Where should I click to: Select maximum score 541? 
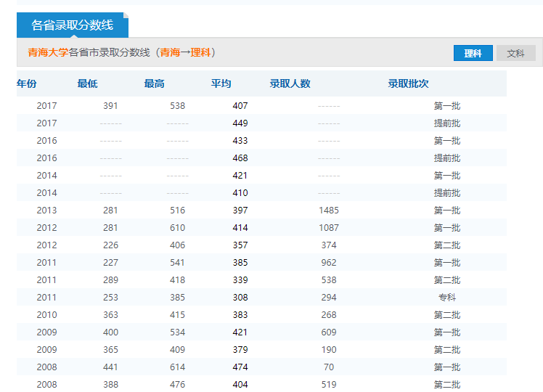pyautogui.click(x=177, y=263)
